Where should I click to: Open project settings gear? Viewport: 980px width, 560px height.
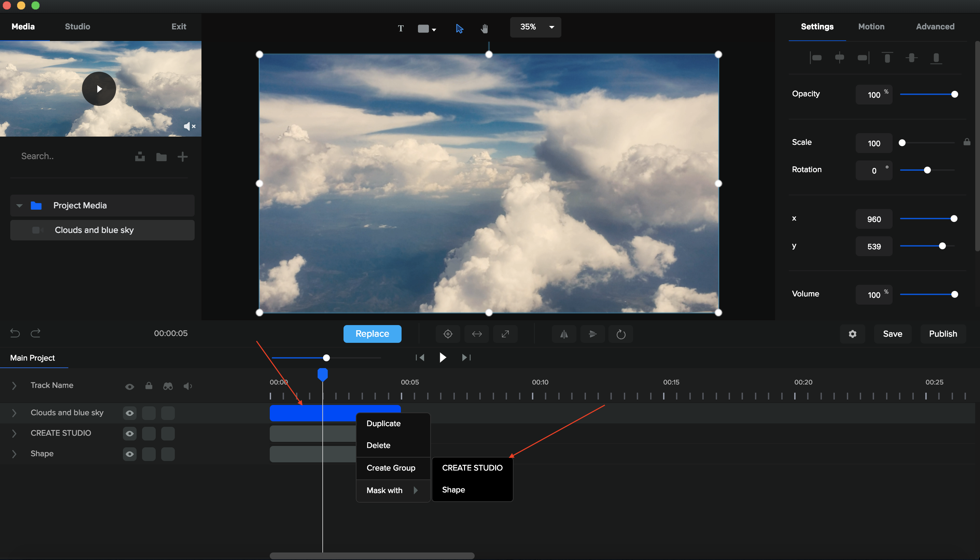pos(852,334)
